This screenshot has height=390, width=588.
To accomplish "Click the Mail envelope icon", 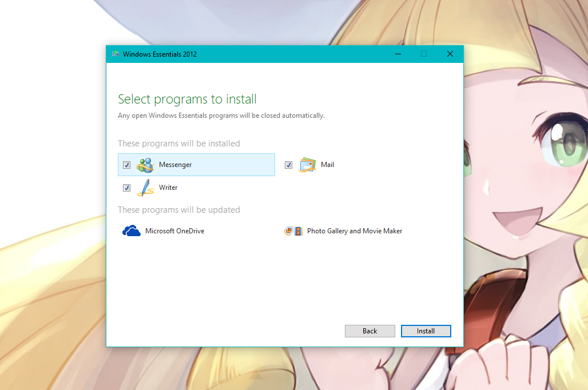I will coord(308,165).
